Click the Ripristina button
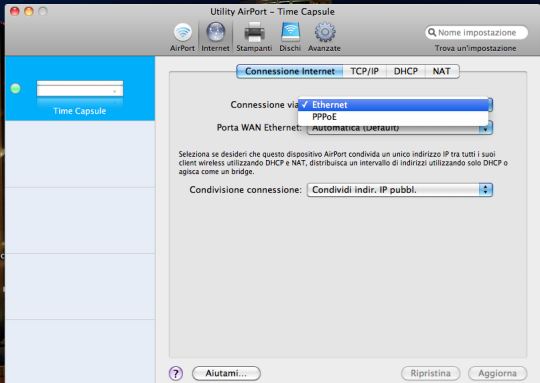Screen dimensions: 540x383 click(x=430, y=373)
